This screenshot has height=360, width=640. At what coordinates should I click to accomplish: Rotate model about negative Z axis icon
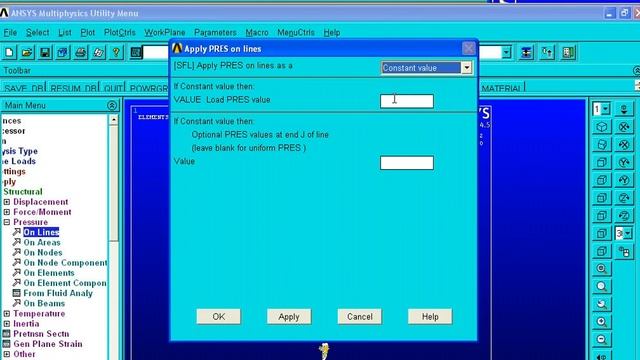click(624, 216)
